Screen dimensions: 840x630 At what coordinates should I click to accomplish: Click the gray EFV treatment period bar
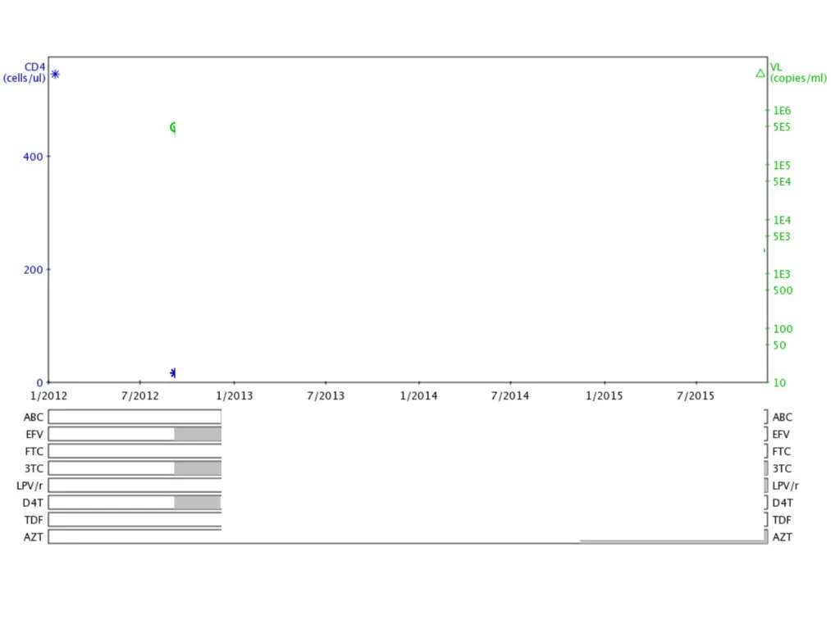pos(198,434)
